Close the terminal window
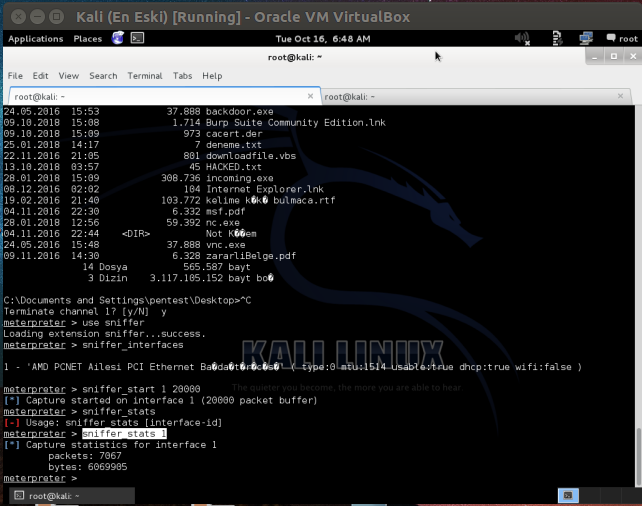 [633, 56]
